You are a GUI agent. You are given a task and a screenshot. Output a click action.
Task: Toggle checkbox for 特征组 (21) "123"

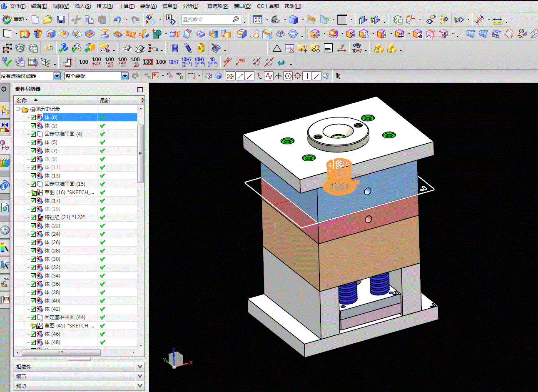pyautogui.click(x=33, y=217)
